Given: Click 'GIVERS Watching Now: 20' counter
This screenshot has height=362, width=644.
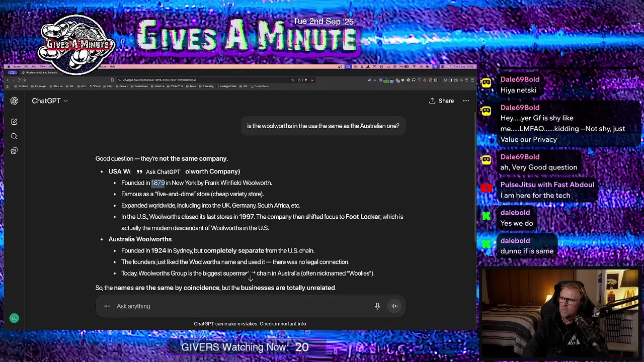Looking at the screenshot, I should 245,347.
